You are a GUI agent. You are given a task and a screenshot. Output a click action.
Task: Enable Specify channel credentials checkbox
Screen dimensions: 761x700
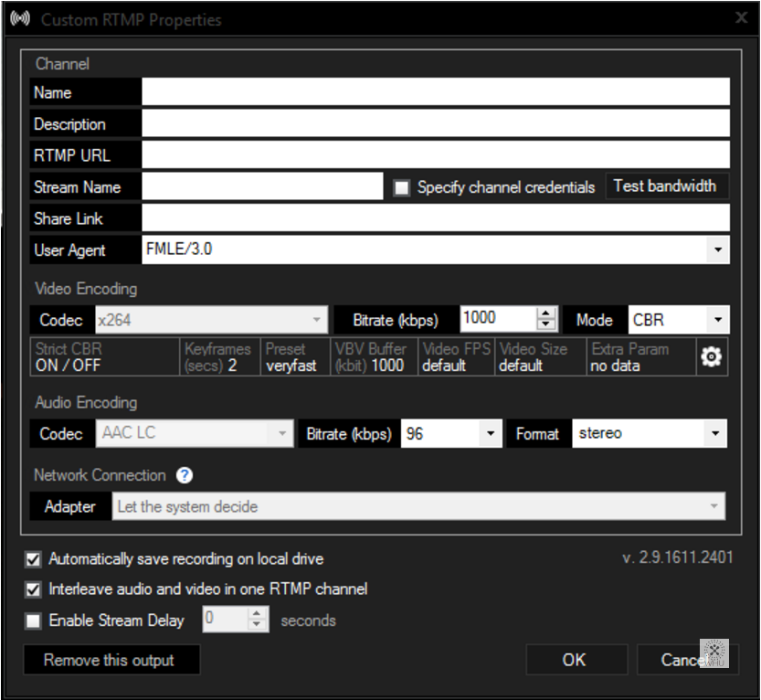click(402, 187)
